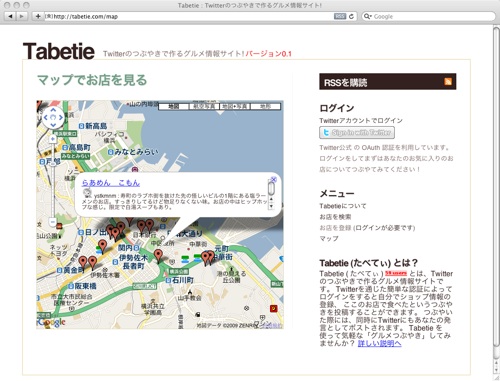Viewport: 500px width, 381px height.
Task: Click the RSS badge in the address bar
Action: [x=340, y=16]
